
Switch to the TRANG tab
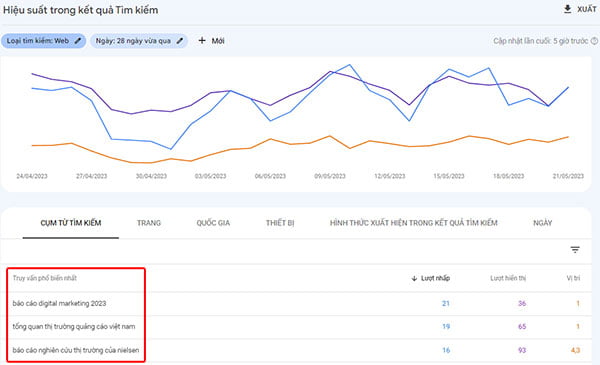coord(149,223)
